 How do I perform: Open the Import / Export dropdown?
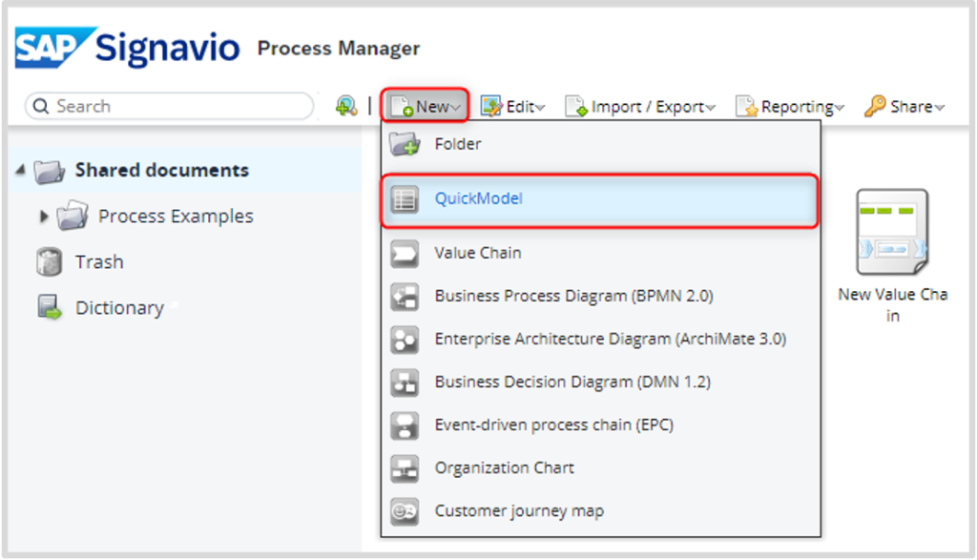(640, 107)
